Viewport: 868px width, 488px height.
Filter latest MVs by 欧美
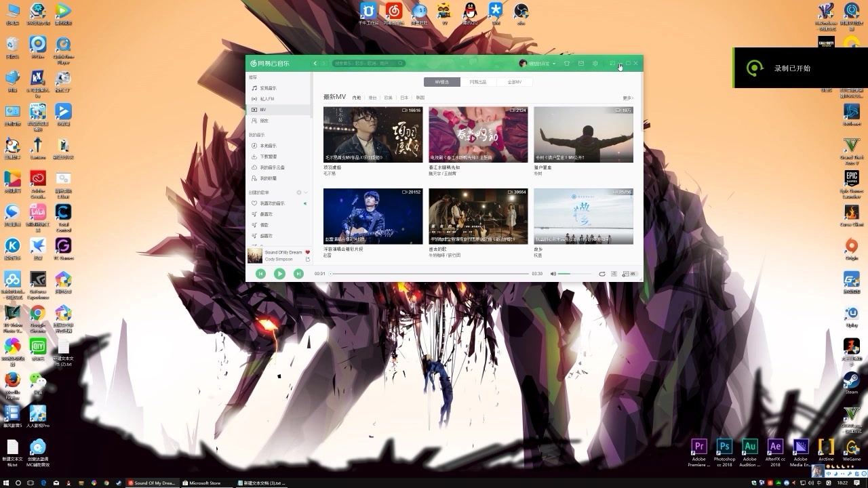pyautogui.click(x=389, y=98)
